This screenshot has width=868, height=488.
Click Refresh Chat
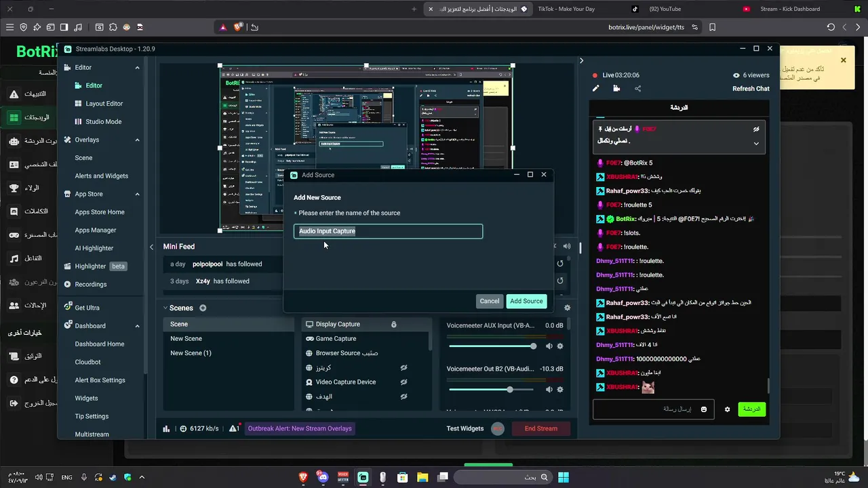tap(751, 89)
